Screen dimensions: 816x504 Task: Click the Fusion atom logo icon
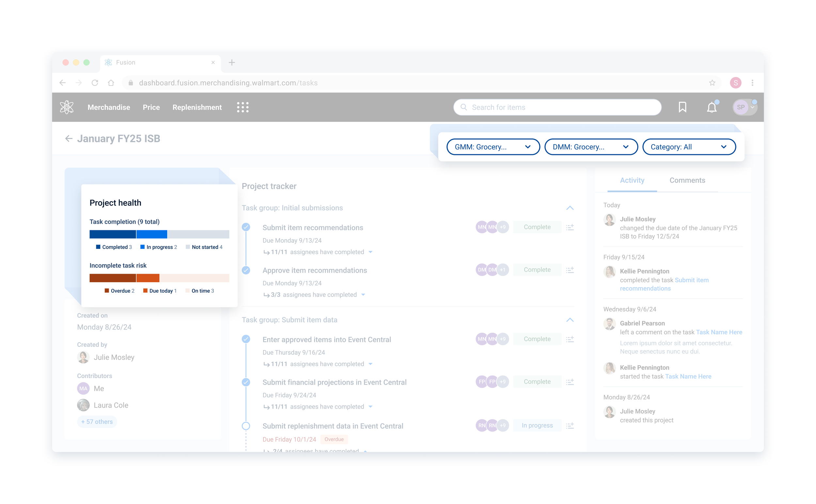pyautogui.click(x=66, y=107)
